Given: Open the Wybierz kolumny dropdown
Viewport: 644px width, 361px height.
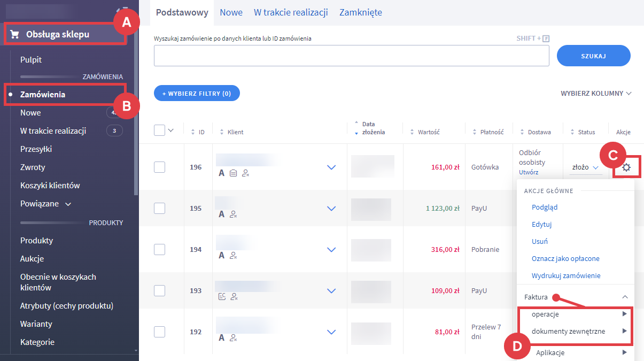Looking at the screenshot, I should tap(595, 93).
